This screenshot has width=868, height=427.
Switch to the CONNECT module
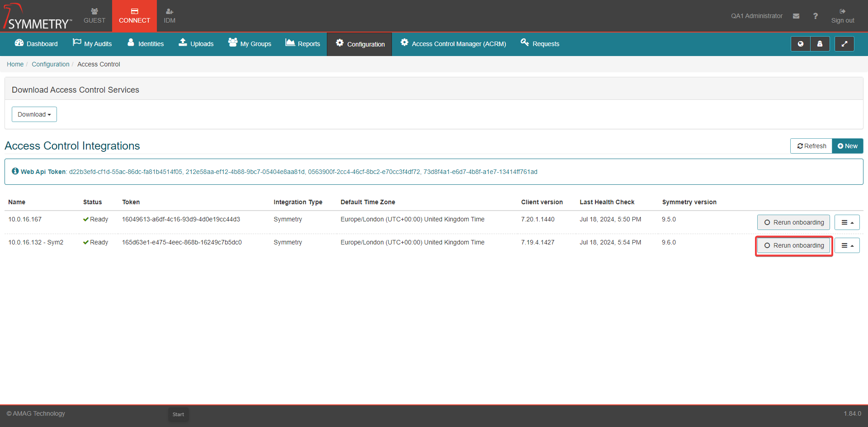(134, 16)
